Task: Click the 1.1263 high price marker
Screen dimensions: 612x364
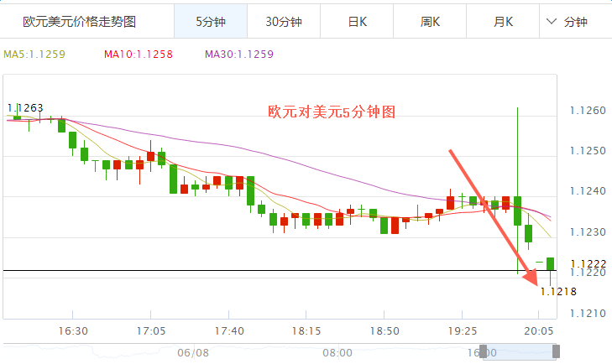Action: tap(25, 108)
